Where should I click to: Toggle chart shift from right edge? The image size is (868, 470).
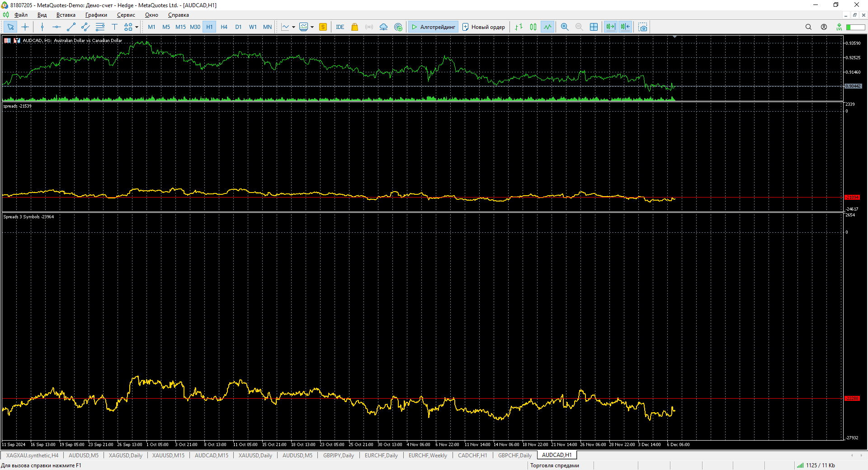click(625, 27)
